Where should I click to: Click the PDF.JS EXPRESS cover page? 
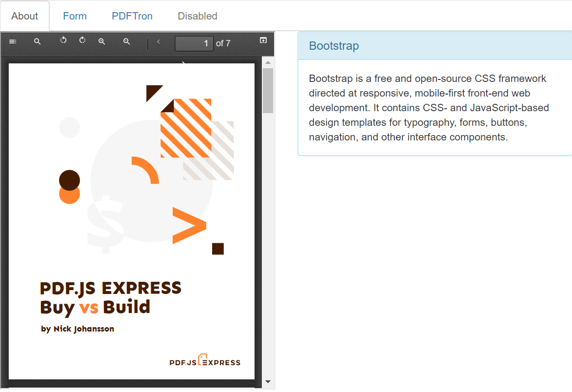click(x=132, y=219)
